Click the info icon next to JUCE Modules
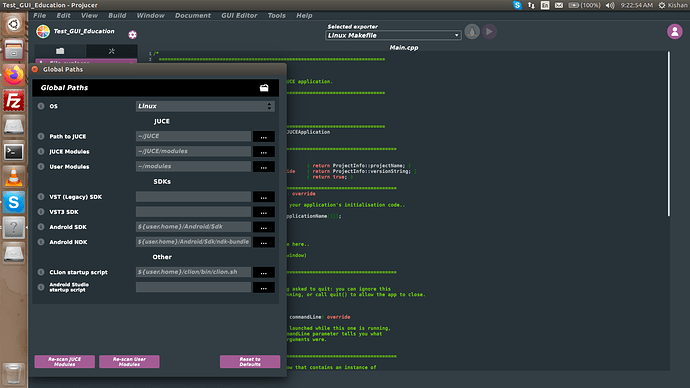690x388 pixels. pyautogui.click(x=41, y=151)
